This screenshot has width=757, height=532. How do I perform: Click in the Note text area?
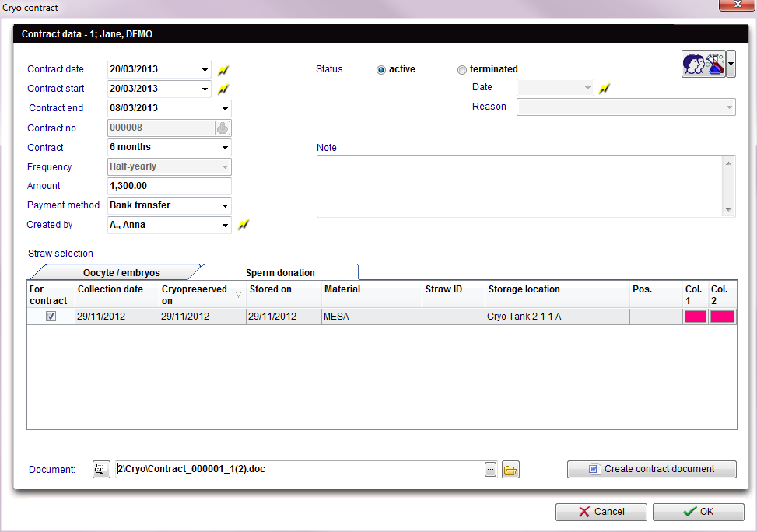pos(519,187)
